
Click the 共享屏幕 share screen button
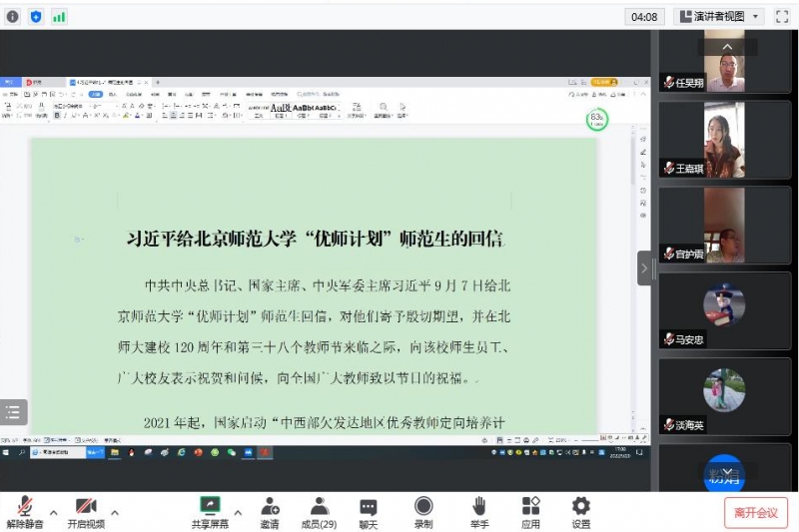pyautogui.click(x=210, y=512)
